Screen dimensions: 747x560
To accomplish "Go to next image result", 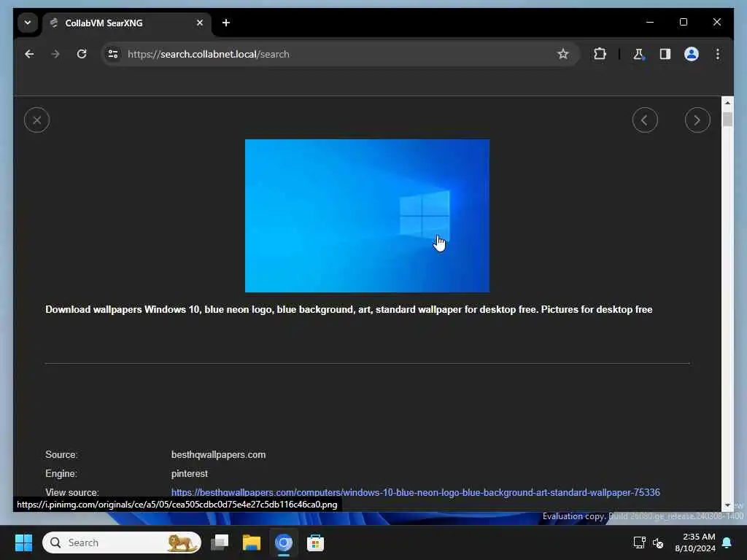I will tap(697, 120).
